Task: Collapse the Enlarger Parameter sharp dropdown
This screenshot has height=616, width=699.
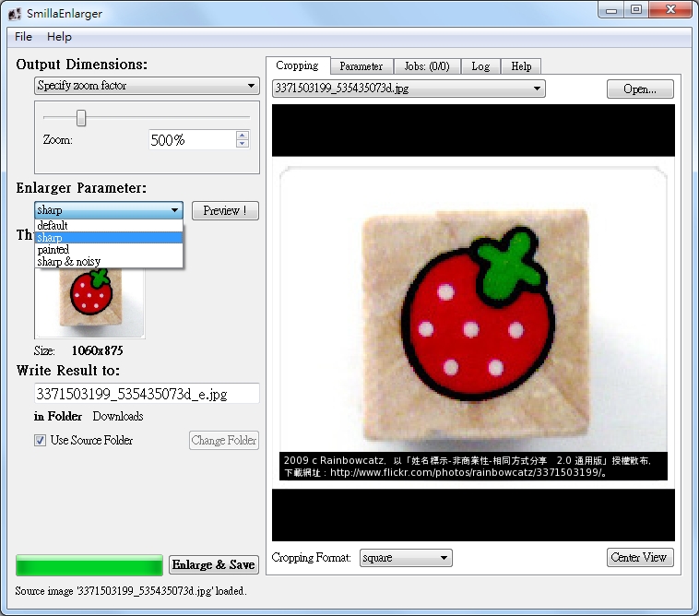Action: click(109, 210)
